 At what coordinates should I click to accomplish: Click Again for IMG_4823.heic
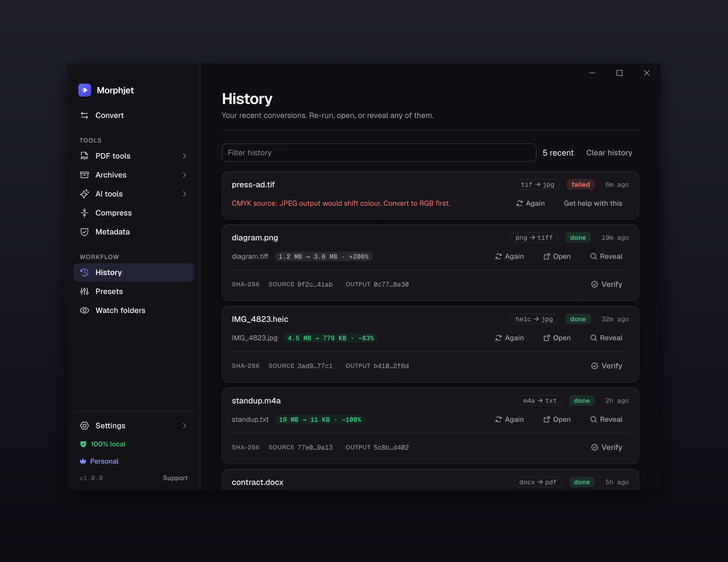[x=509, y=338]
